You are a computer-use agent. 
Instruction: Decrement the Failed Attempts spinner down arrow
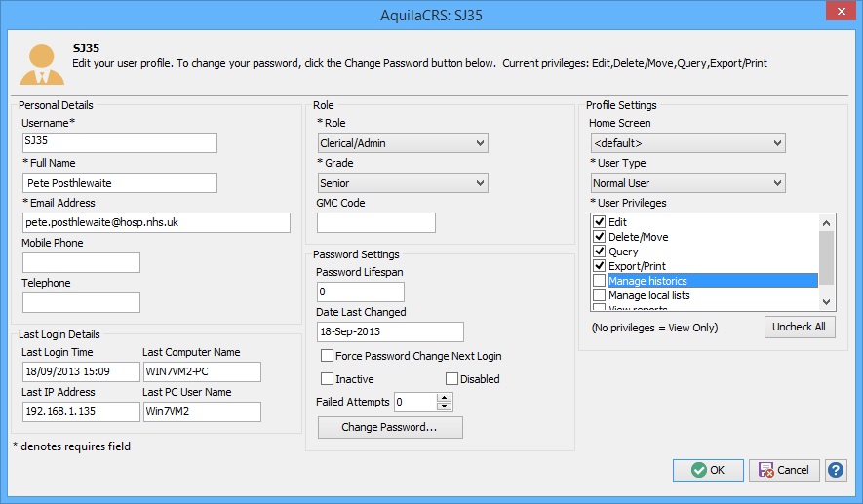445,407
